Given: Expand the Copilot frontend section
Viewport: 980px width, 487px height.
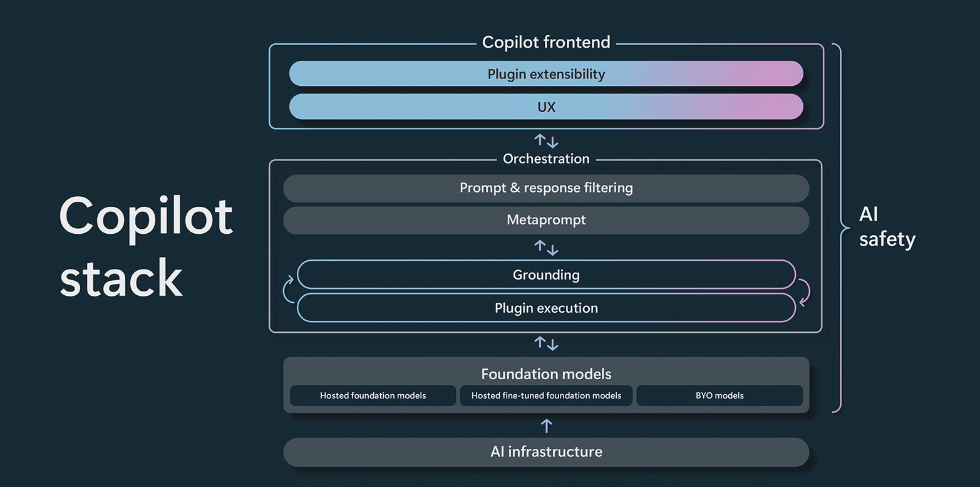Looking at the screenshot, I should point(545,42).
